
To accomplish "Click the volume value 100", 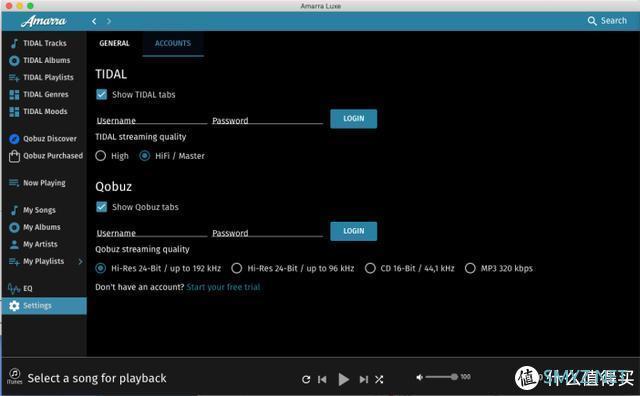I will (465, 377).
